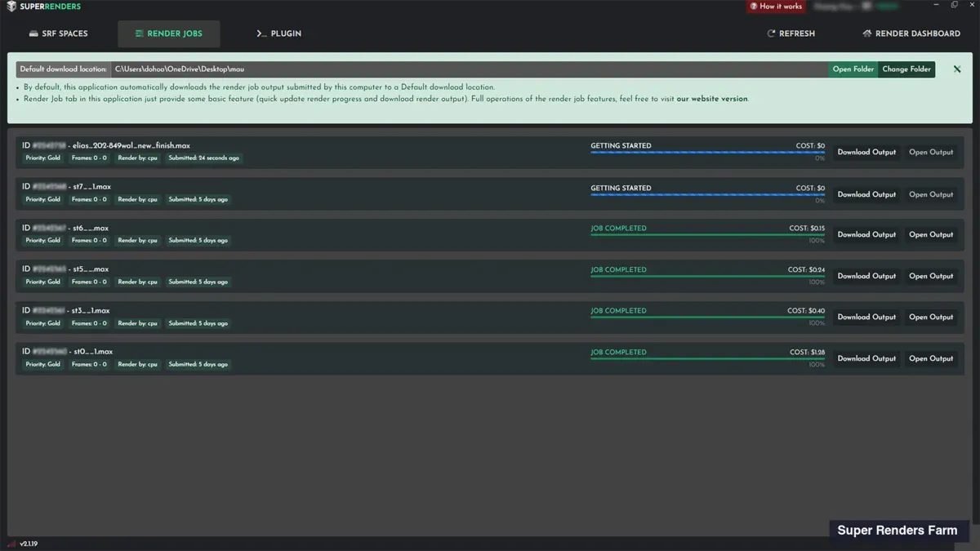The width and height of the screenshot is (980, 551).
Task: Click the v2.1.19 version label
Action: click(x=29, y=544)
